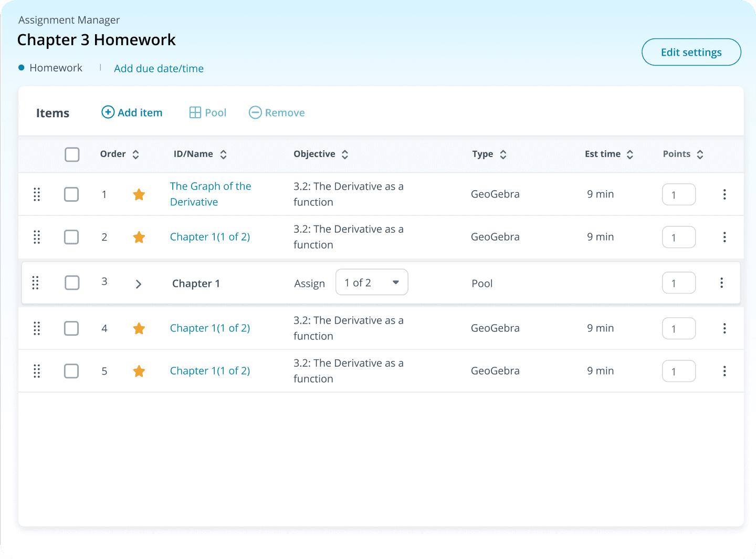
Task: Click the 'Assign' label in the Pool row
Action: tap(309, 284)
